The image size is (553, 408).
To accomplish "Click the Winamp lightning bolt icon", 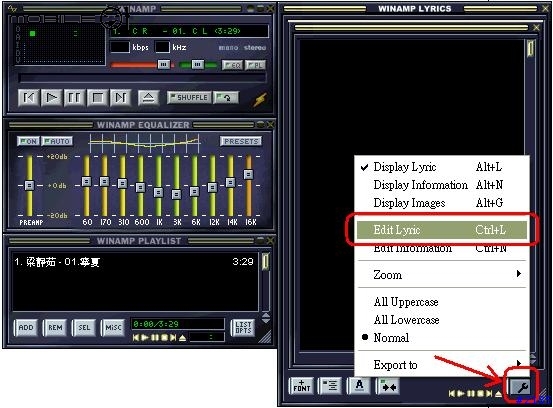I will coord(260,100).
